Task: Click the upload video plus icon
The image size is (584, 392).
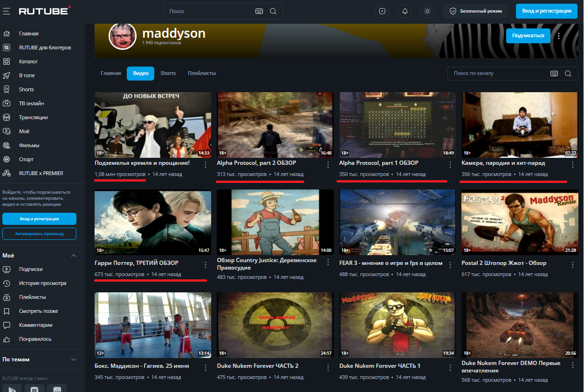Action: click(382, 11)
